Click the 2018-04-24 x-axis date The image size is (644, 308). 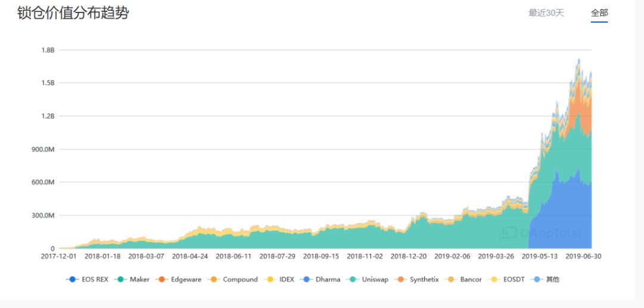(x=190, y=256)
